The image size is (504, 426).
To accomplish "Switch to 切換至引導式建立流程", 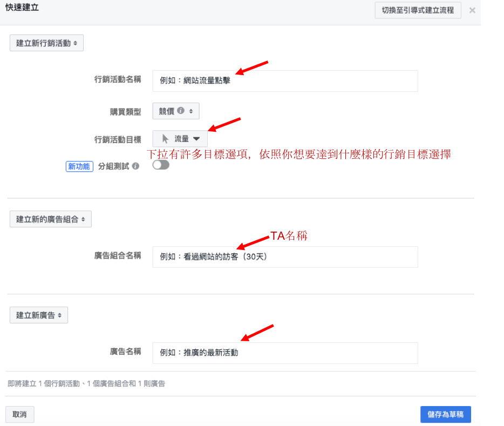I will (418, 10).
